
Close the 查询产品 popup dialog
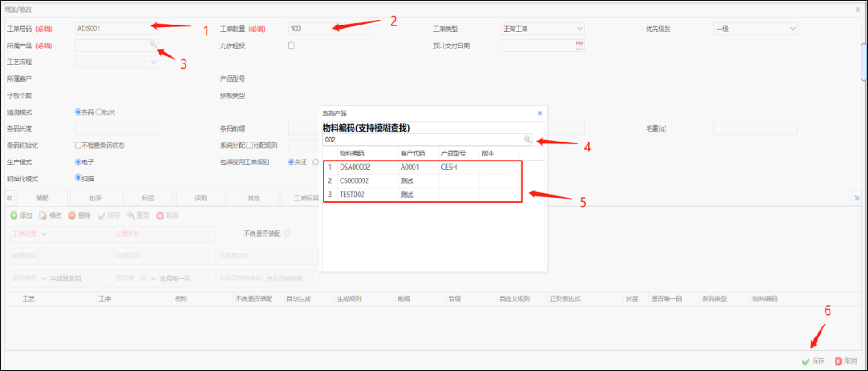pyautogui.click(x=539, y=113)
